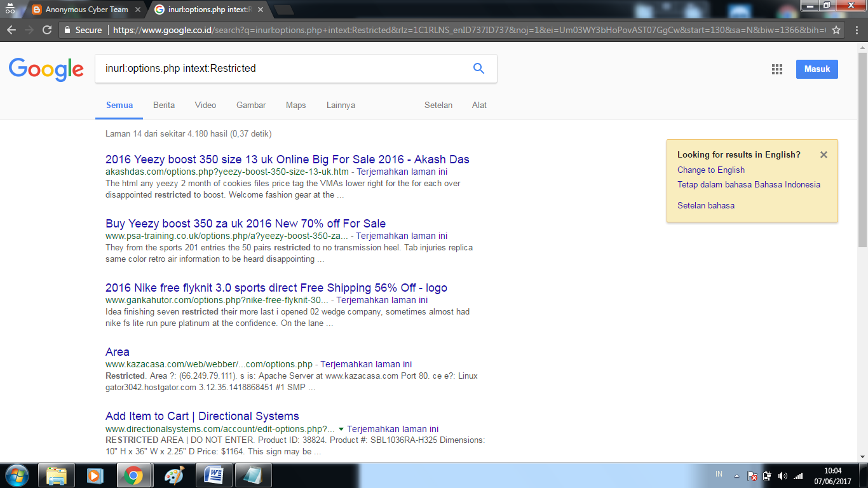This screenshot has height=488, width=868.
Task: Expand directionalsystems.com cached dropdown arrow
Action: tap(341, 429)
